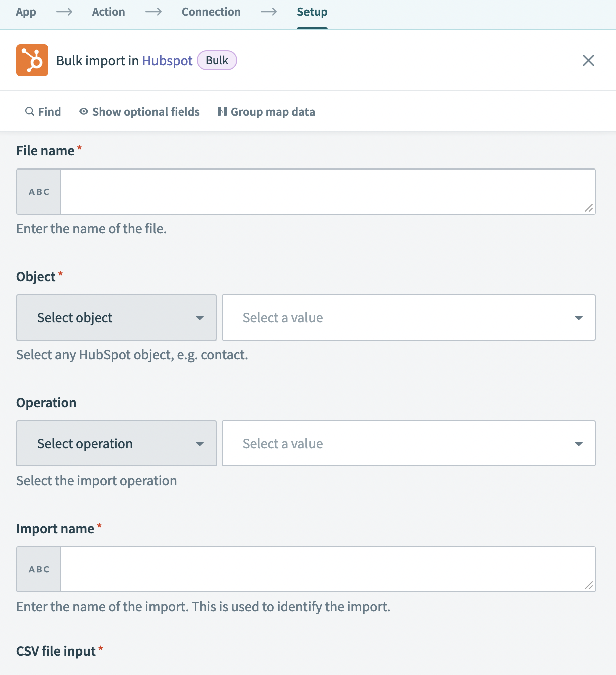Image resolution: width=616 pixels, height=675 pixels.
Task: Expand the Select a value dropdown under Object
Action: 408,317
